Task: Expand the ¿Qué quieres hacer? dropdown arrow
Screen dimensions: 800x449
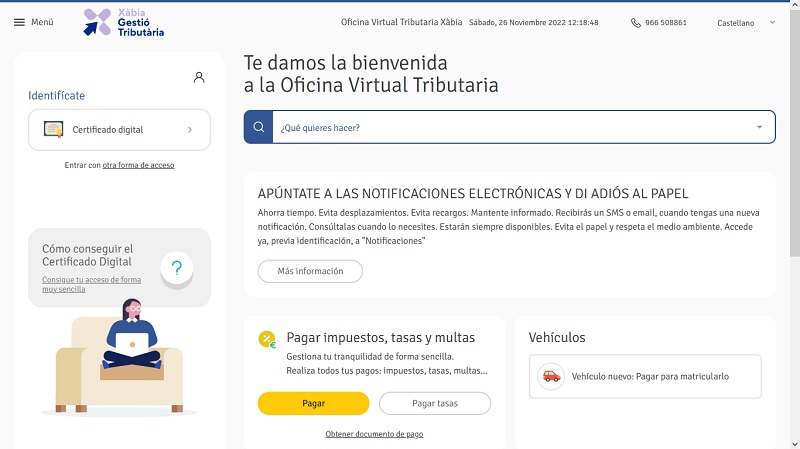Action: 759,127
